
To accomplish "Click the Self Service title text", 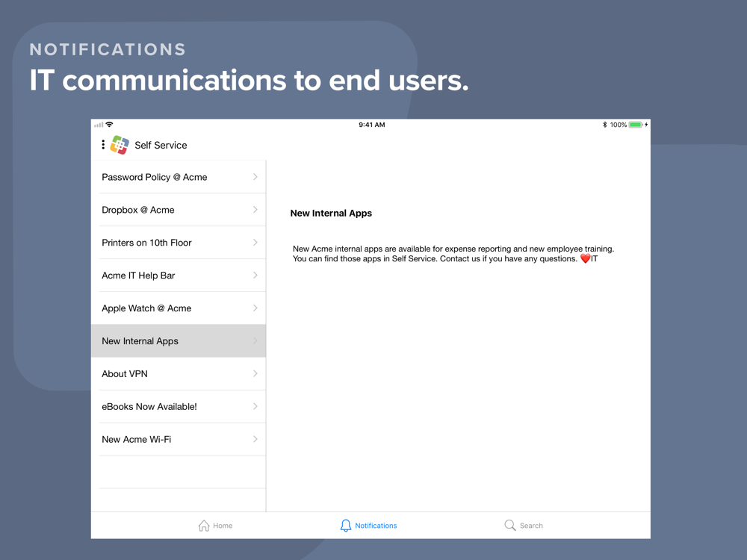I will click(x=161, y=146).
